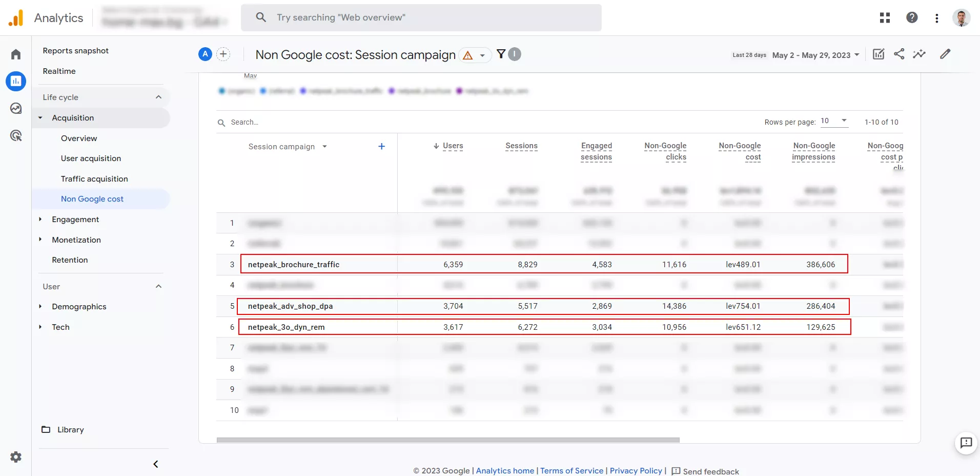The width and height of the screenshot is (980, 476).
Task: Expand the Tech node
Action: tap(40, 327)
